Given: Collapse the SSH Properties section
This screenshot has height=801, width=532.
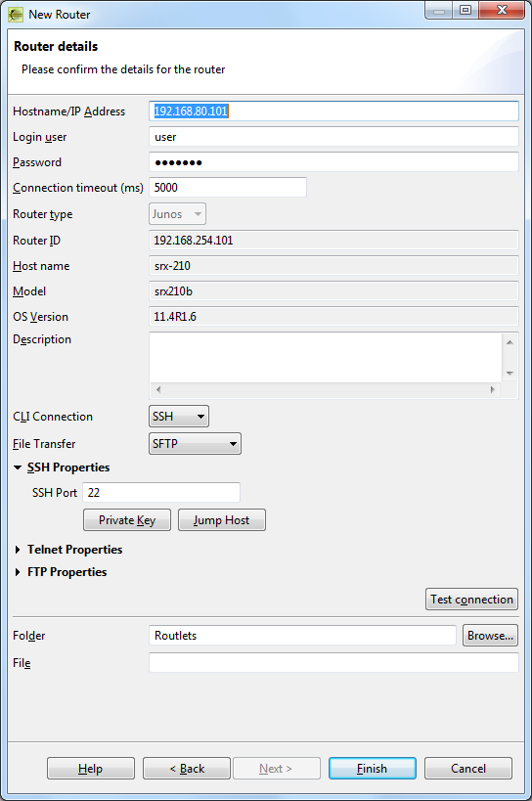Looking at the screenshot, I should [18, 467].
